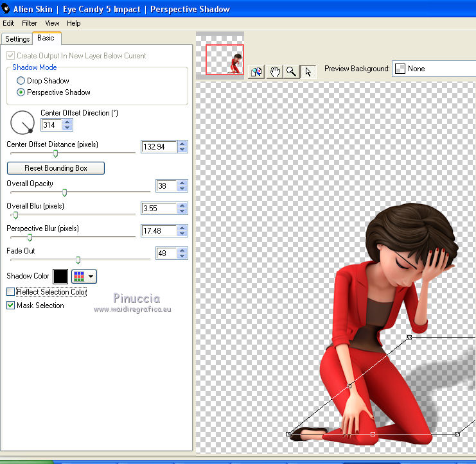The image size is (476, 464).
Task: Click the Perspective Blur input field
Action: coord(159,231)
